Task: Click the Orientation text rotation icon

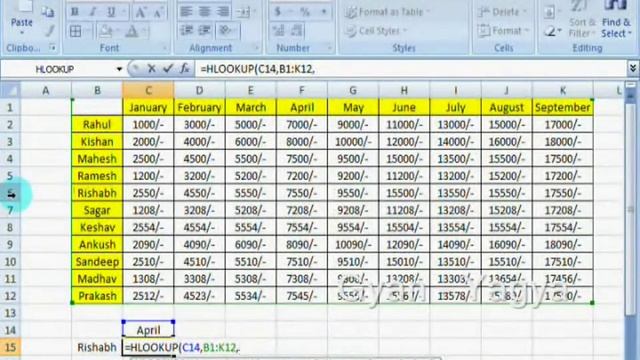Action: click(x=225, y=30)
